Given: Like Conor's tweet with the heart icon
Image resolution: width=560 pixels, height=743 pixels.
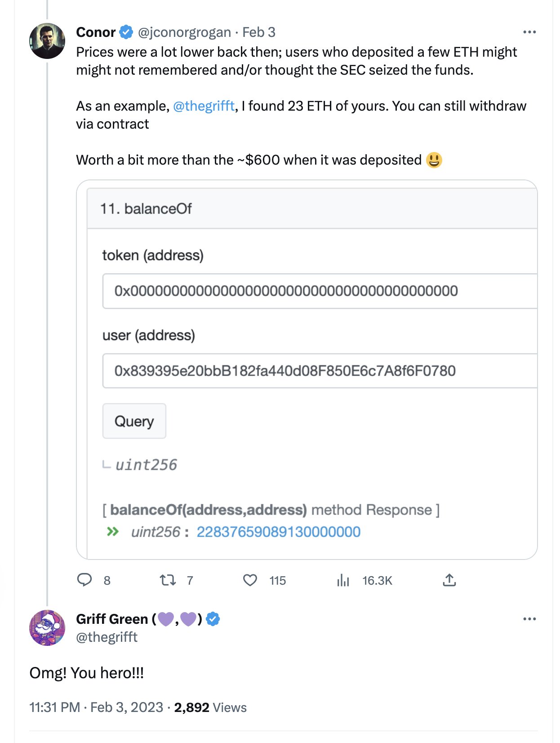Looking at the screenshot, I should tap(250, 580).
